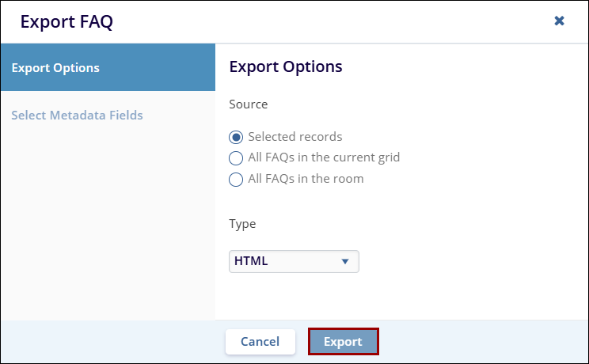
Task: Close the Export FAQ dialog with the X icon
Action: point(559,21)
